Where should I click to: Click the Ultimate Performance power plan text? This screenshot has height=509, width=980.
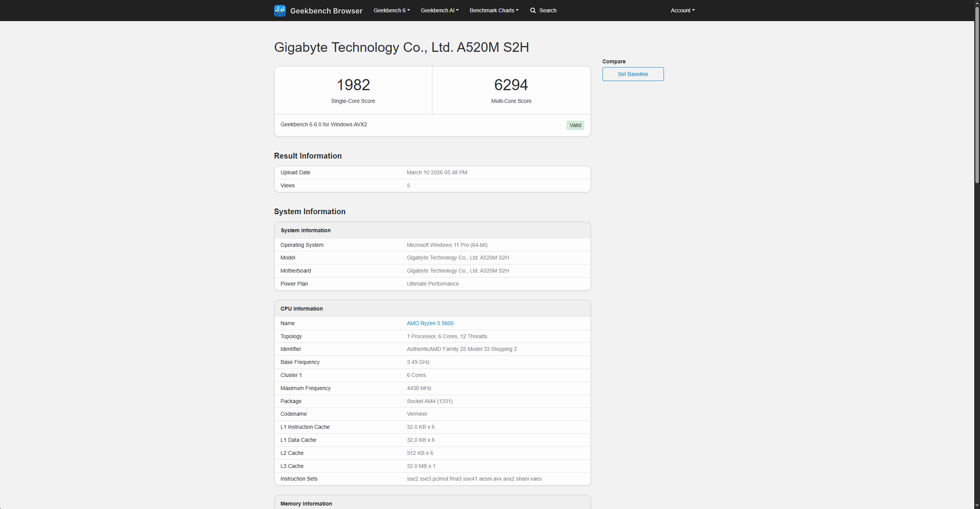[x=432, y=283]
